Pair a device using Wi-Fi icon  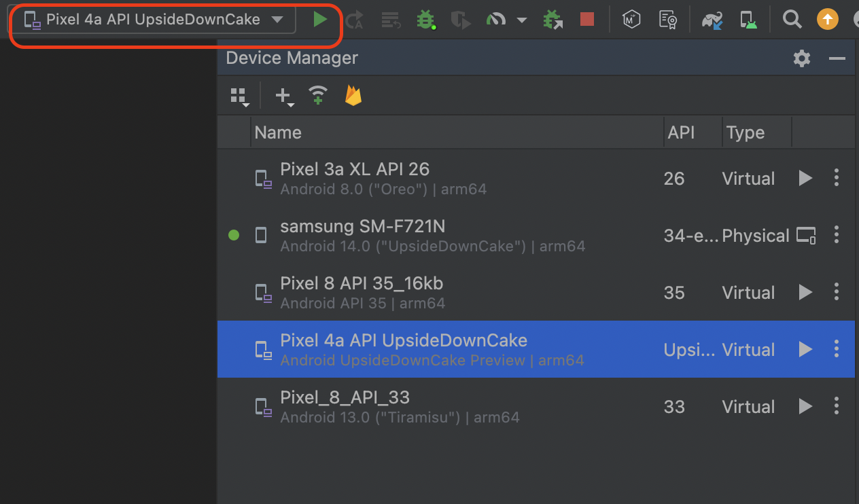pos(318,96)
